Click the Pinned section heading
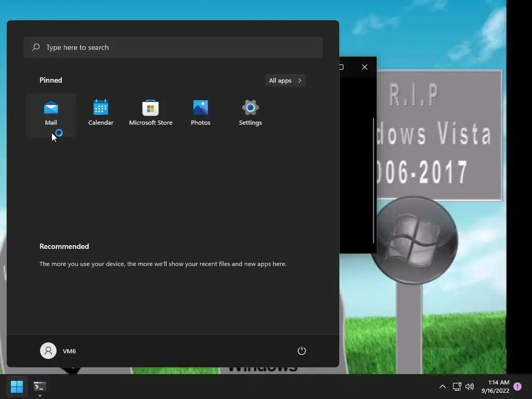532x399 pixels. (51, 80)
